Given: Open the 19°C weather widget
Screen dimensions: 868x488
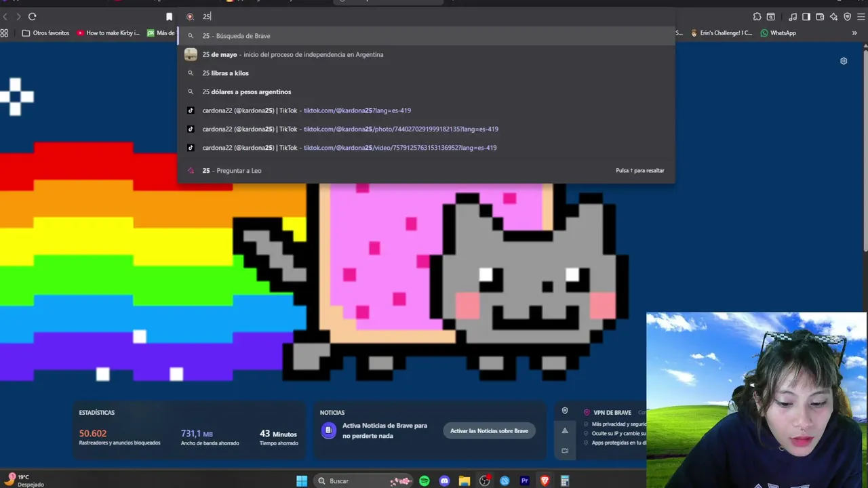Looking at the screenshot, I should tap(25, 481).
